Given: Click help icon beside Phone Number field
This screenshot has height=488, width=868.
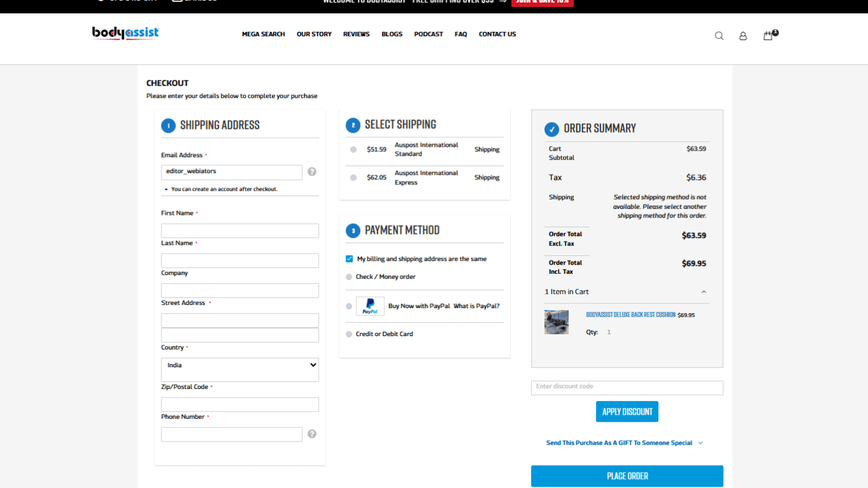Looking at the screenshot, I should click(x=312, y=434).
